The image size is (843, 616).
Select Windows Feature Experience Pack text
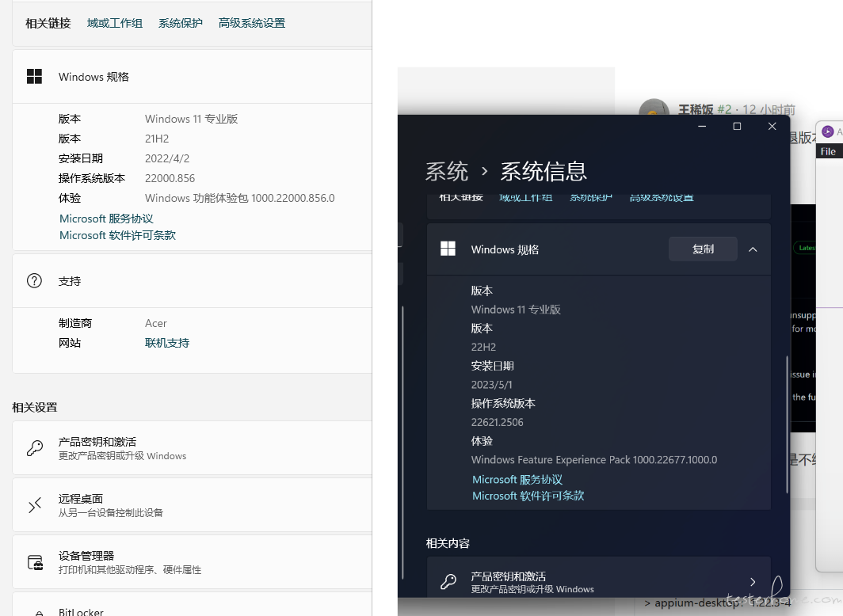pos(594,460)
